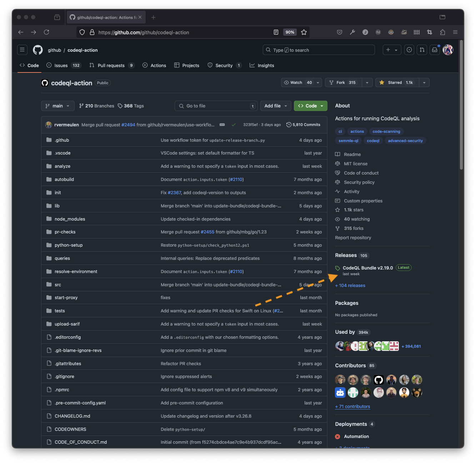Open the rvermeulen avatar in commit bar

pos(49,125)
